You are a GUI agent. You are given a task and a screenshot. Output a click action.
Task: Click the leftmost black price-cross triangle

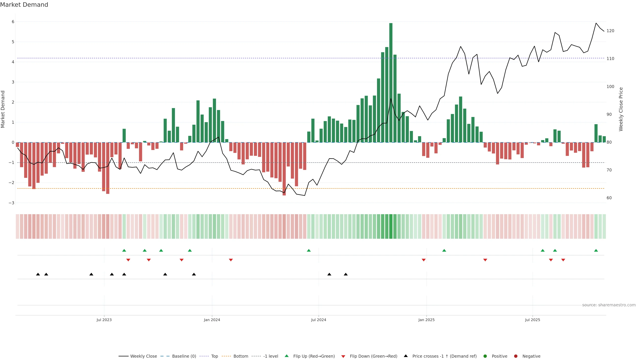(38, 274)
